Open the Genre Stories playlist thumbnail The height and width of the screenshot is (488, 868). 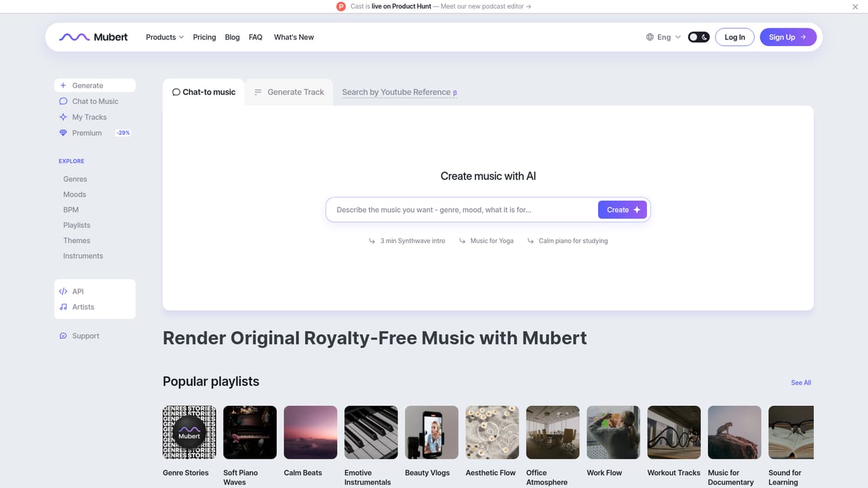click(x=189, y=432)
